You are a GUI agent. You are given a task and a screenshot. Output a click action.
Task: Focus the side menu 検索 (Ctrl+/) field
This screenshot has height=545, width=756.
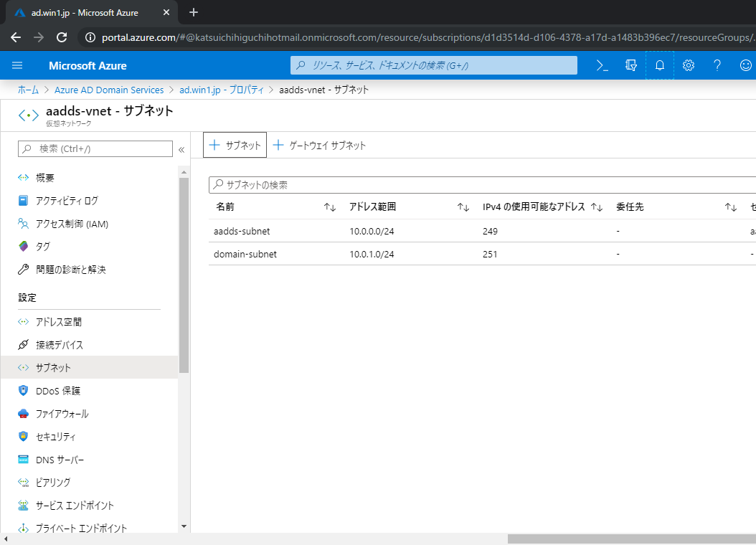(95, 149)
